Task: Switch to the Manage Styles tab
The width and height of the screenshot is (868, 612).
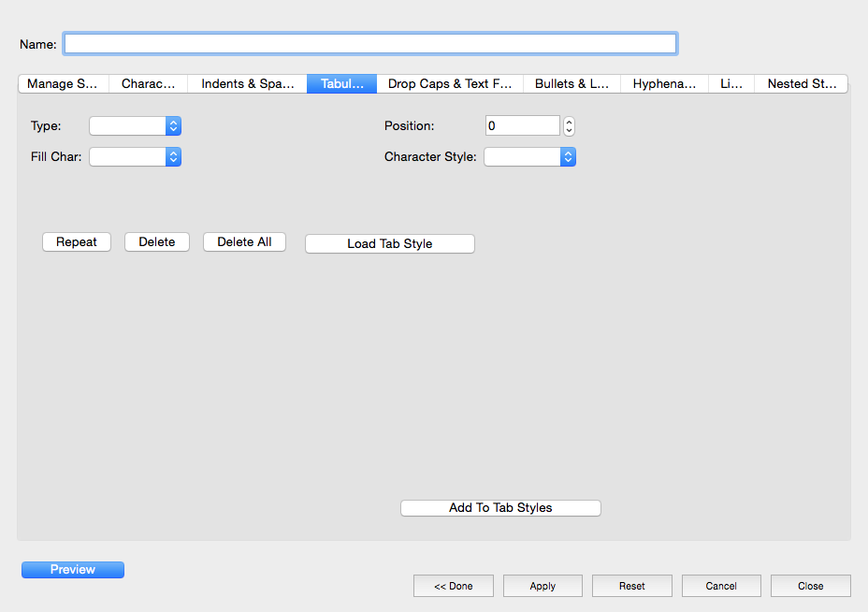Action: coord(63,84)
